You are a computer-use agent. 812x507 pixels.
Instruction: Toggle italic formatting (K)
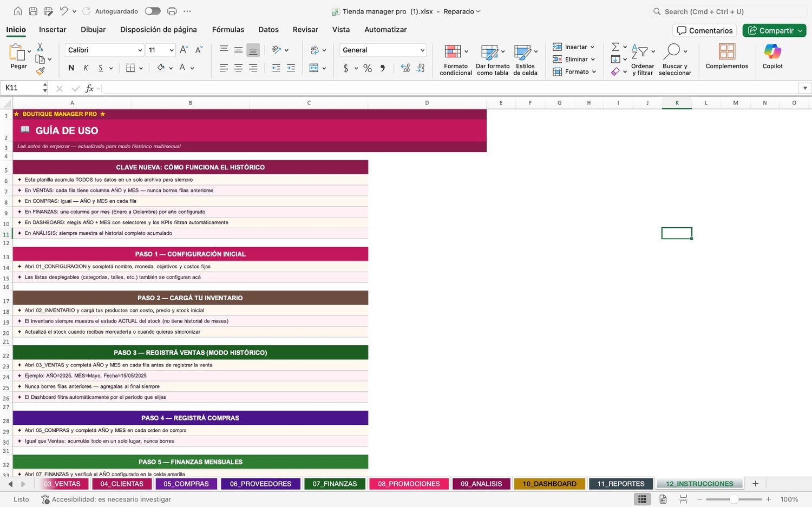click(x=86, y=68)
